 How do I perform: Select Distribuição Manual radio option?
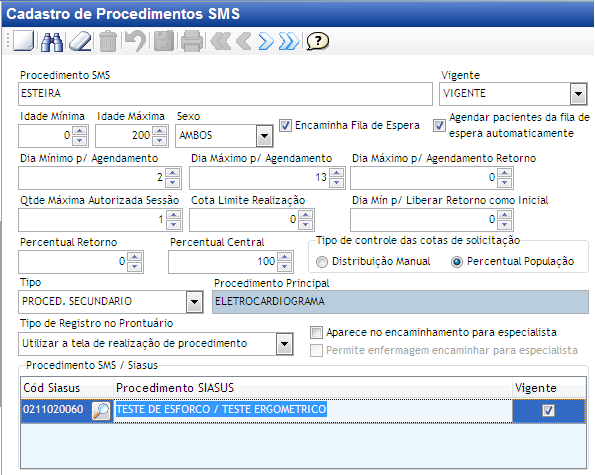tap(322, 262)
